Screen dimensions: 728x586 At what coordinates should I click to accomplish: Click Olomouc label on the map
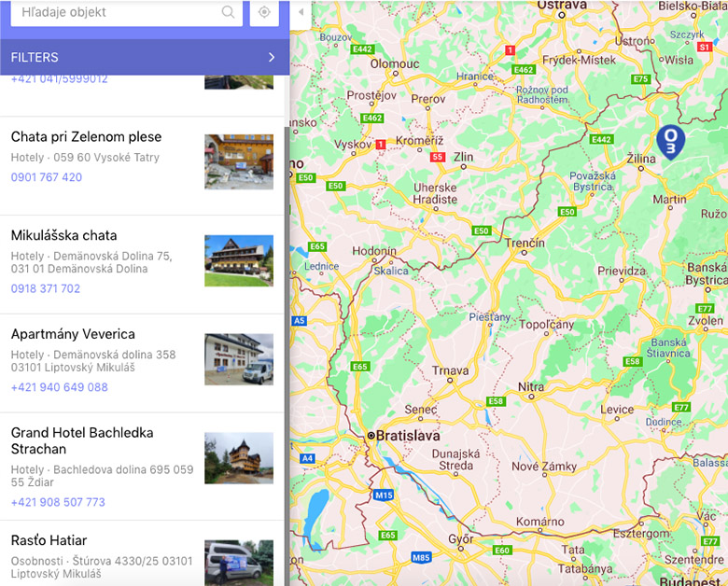point(395,63)
